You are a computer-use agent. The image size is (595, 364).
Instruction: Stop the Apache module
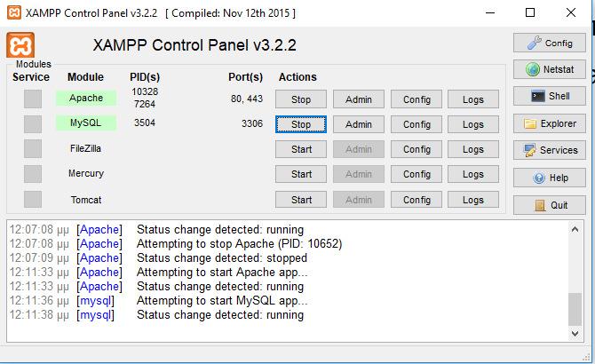[x=301, y=99]
